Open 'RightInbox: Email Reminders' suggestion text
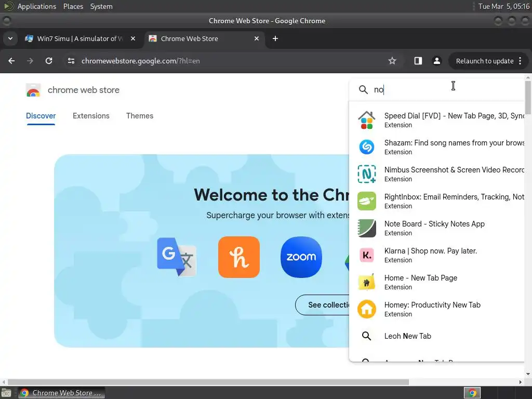The height and width of the screenshot is (399, 532). click(454, 197)
